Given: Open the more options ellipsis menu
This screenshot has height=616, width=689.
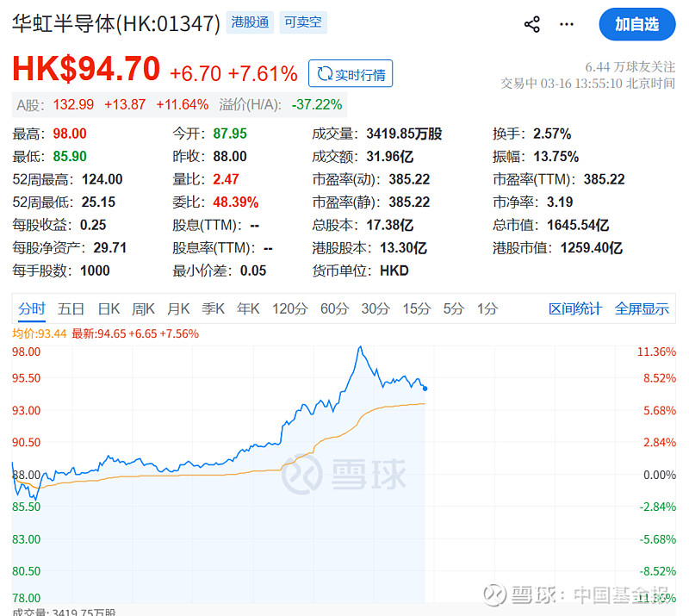Looking at the screenshot, I should tap(567, 24).
